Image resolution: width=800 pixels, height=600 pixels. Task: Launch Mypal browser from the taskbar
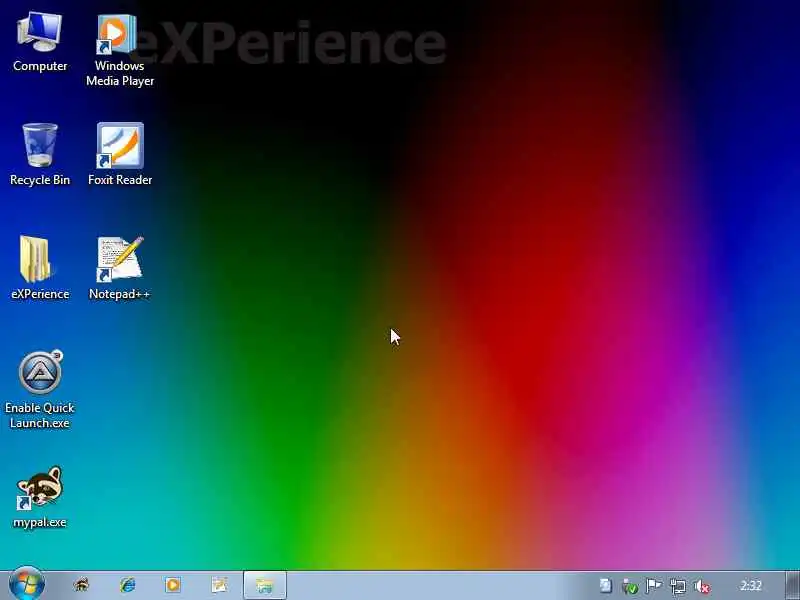[x=82, y=585]
